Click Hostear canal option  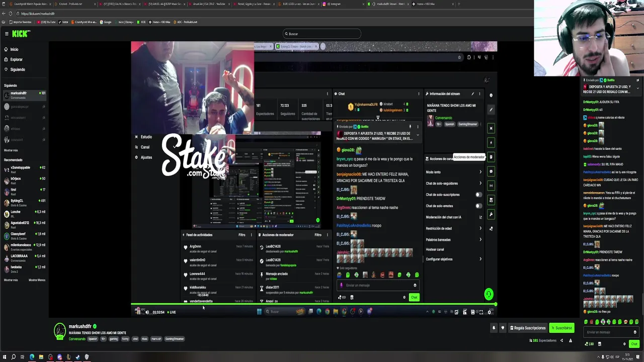[x=435, y=249]
